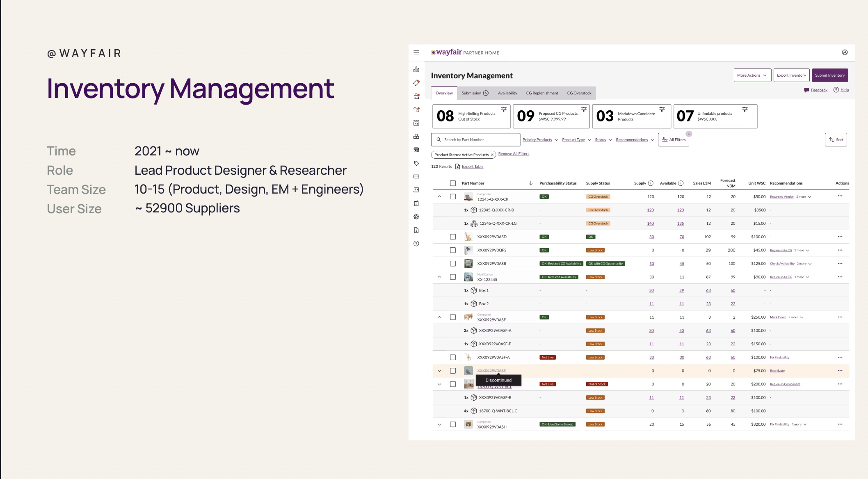Image resolution: width=868 pixels, height=479 pixels.
Task: Open the download document sidebar icon
Action: click(416, 230)
